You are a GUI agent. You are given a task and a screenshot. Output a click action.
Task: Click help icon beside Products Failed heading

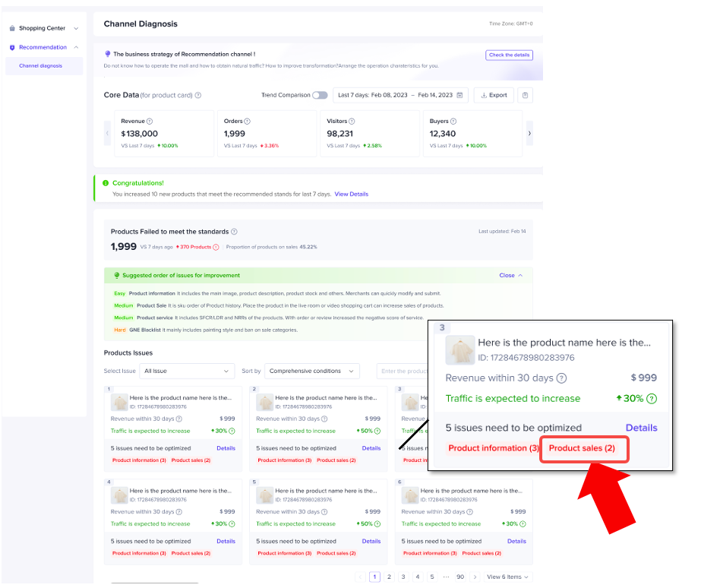coord(234,232)
